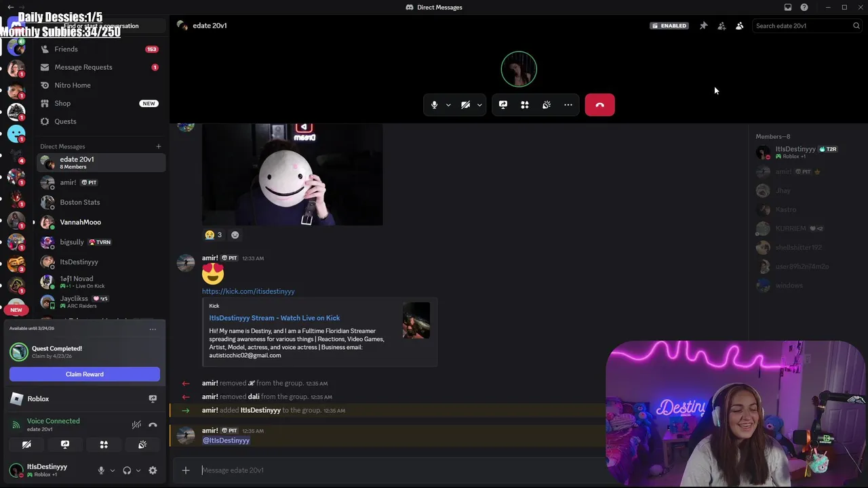Screen dimensions: 868x488
Task: Select shellshitter192 in the Members list
Action: (x=807, y=247)
